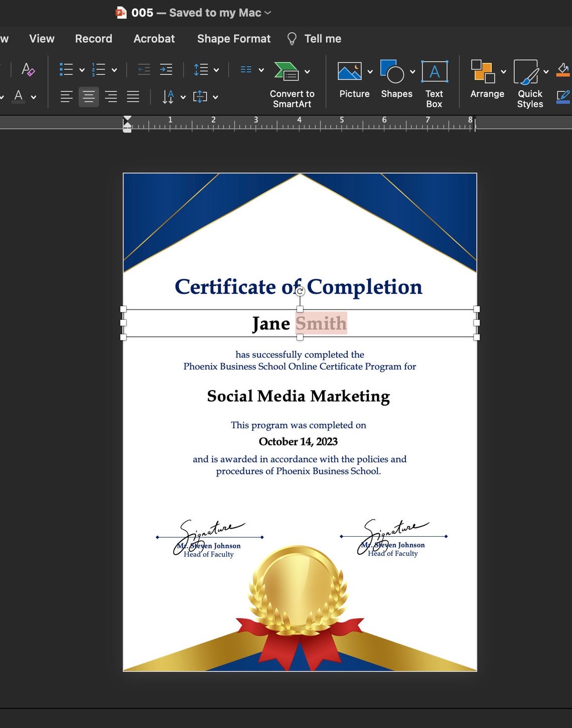Apply the Bullets list icon
This screenshot has width=572, height=728.
point(67,69)
